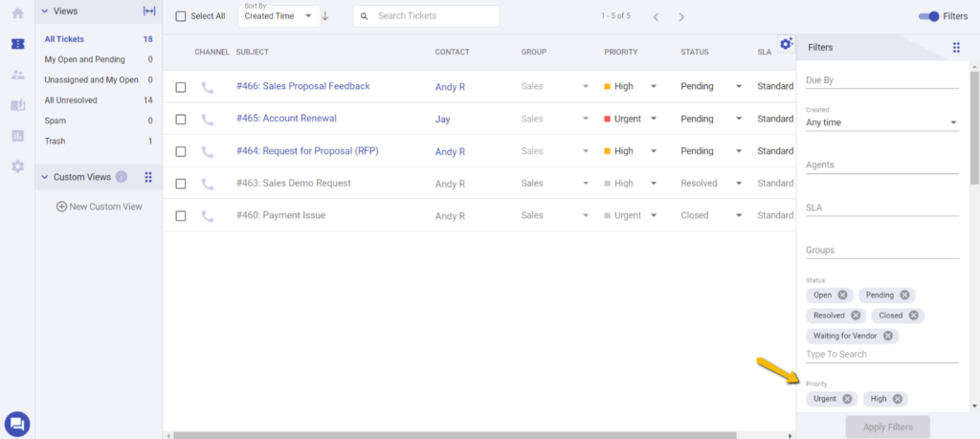This screenshot has width=980, height=439.
Task: Click the SLA filter field
Action: 881,208
